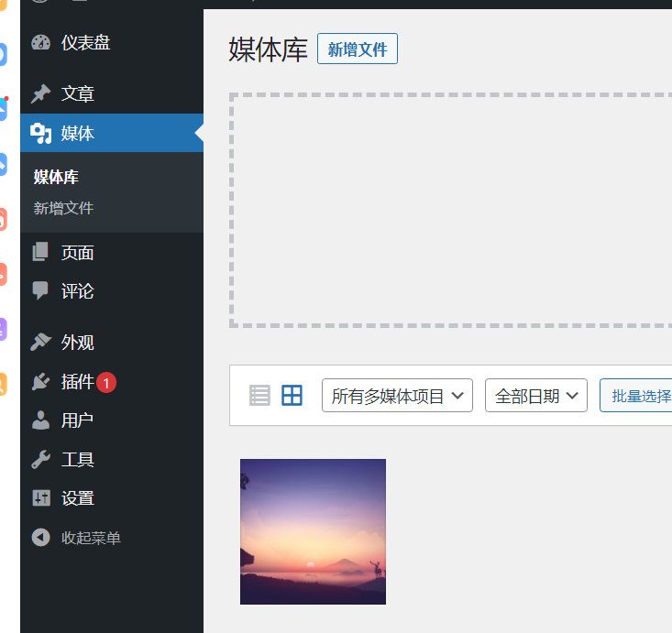The image size is (672, 633).
Task: Open the 媒体 menu item
Action: 78,134
